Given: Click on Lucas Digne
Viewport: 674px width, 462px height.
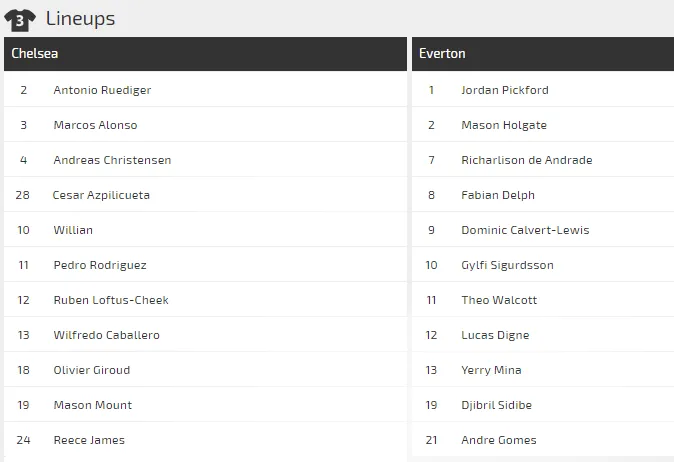Looking at the screenshot, I should coord(495,335).
